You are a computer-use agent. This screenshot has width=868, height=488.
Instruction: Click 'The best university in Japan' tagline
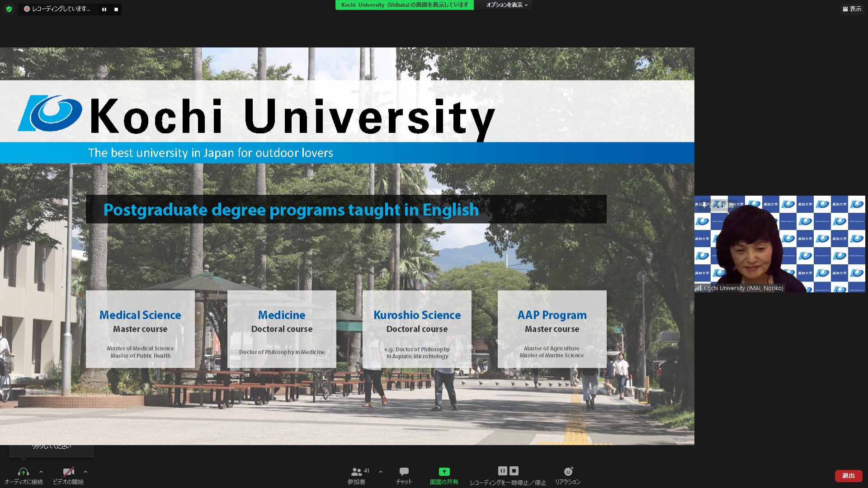click(210, 153)
